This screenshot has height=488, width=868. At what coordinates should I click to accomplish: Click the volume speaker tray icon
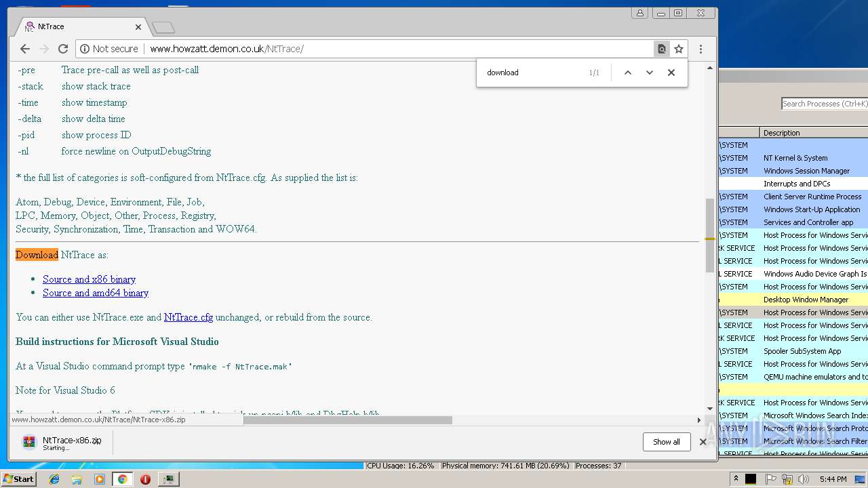pos(803,479)
